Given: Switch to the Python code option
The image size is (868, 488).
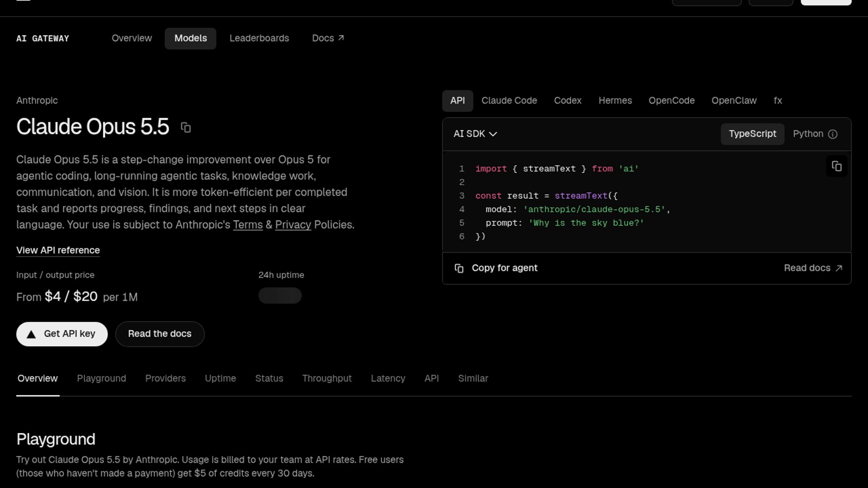Looking at the screenshot, I should coord(808,134).
